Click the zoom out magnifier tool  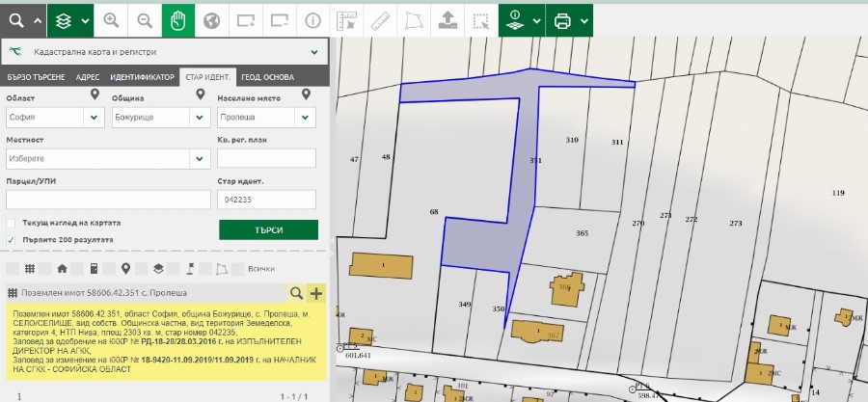(145, 19)
